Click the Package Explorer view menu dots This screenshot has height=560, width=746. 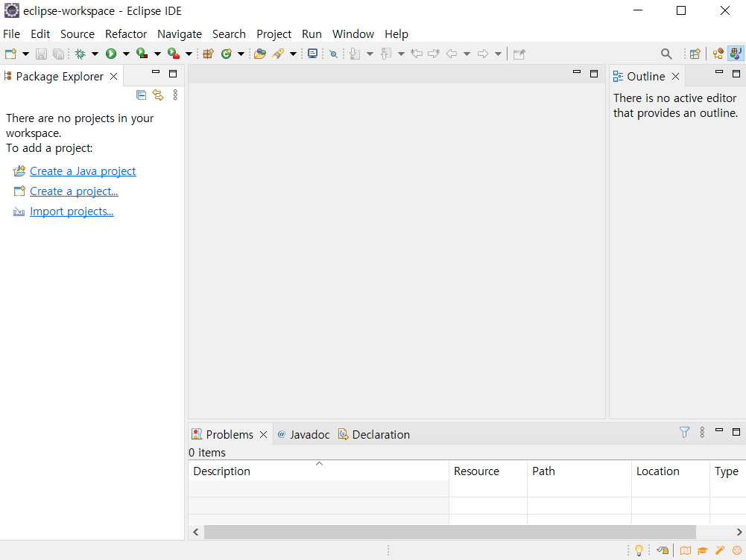(176, 95)
